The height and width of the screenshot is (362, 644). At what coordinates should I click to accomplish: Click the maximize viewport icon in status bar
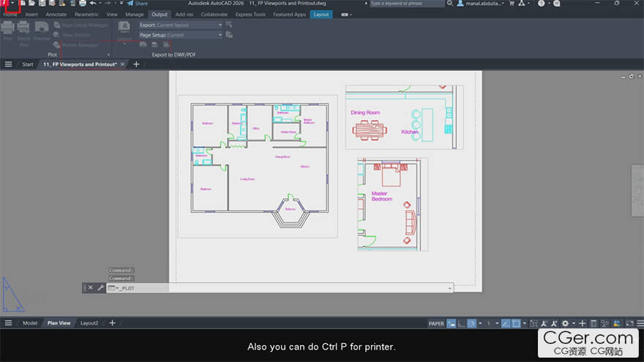534,323
